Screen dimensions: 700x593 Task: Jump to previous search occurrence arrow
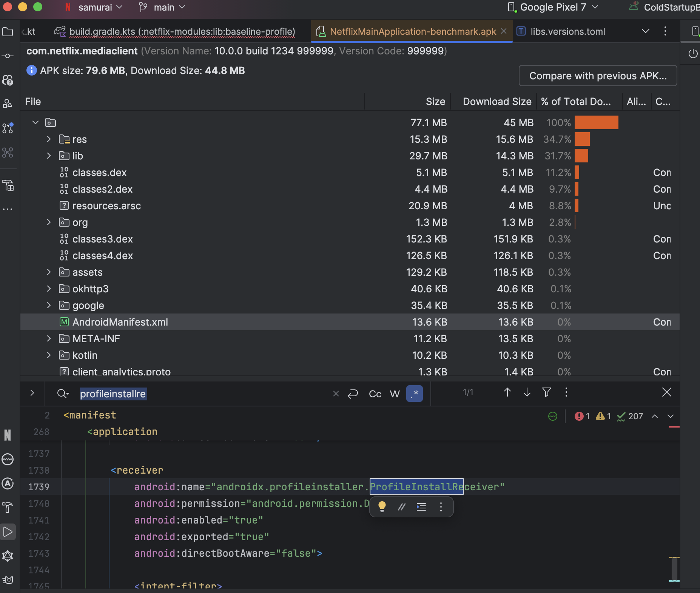(x=507, y=392)
